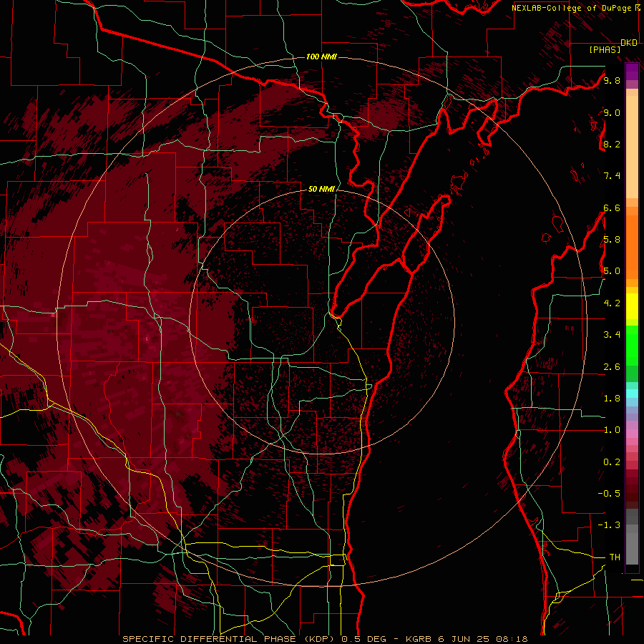Click the 2.6 scale value

612,367
